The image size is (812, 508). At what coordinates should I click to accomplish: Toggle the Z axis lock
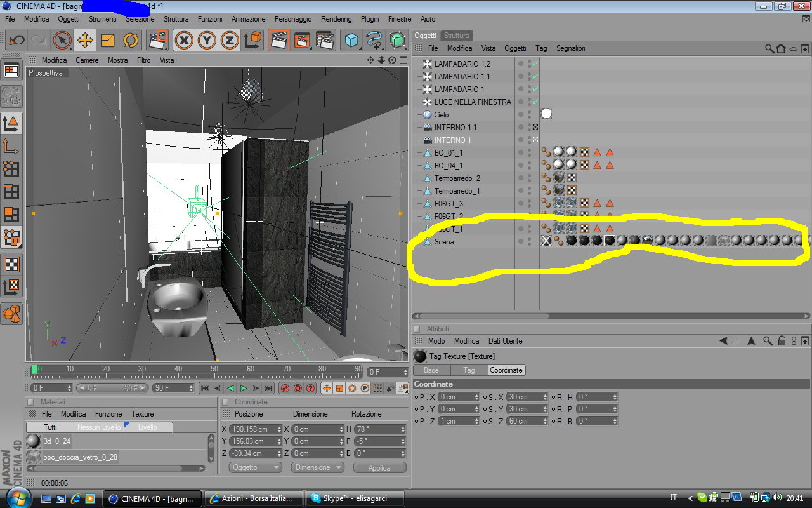(x=229, y=41)
